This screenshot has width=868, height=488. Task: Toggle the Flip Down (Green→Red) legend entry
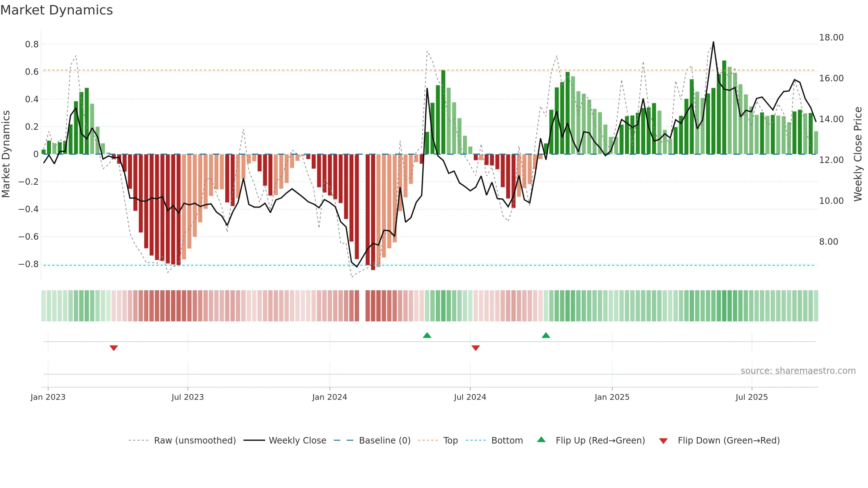[719, 440]
